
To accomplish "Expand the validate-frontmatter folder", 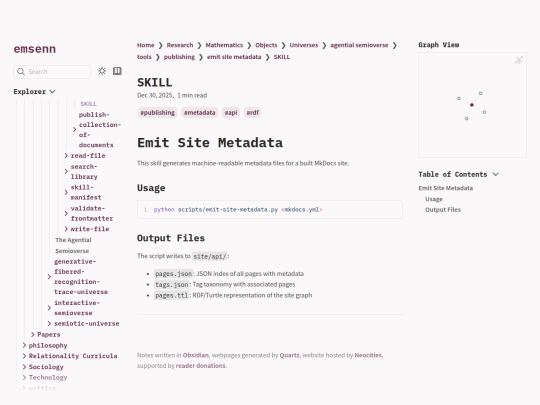I will click(x=66, y=214).
